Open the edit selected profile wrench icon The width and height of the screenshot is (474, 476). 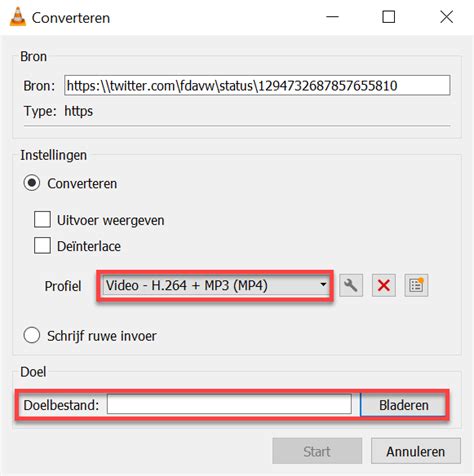tap(351, 285)
